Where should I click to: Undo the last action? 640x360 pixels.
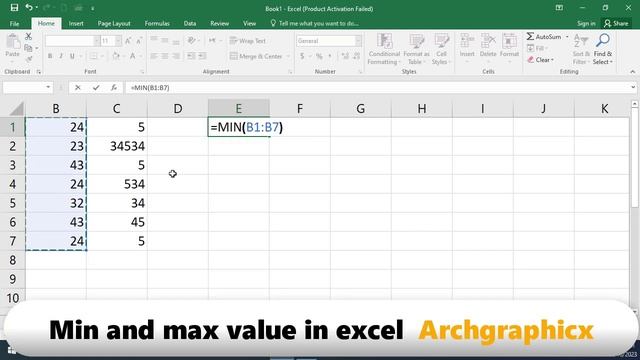pos(29,7)
